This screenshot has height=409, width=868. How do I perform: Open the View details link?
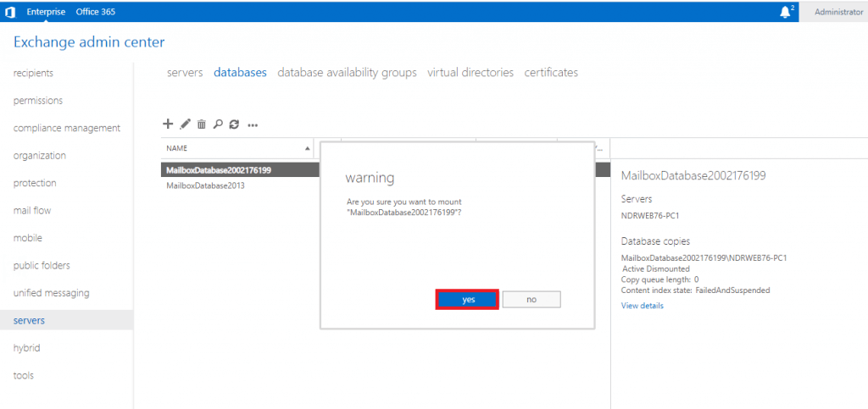point(642,306)
